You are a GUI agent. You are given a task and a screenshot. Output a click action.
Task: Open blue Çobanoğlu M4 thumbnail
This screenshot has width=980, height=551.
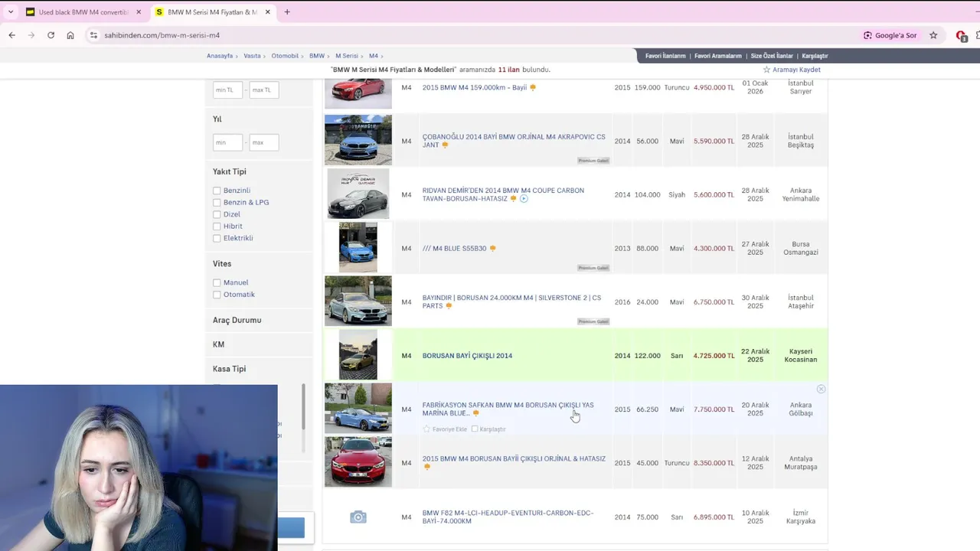click(358, 140)
